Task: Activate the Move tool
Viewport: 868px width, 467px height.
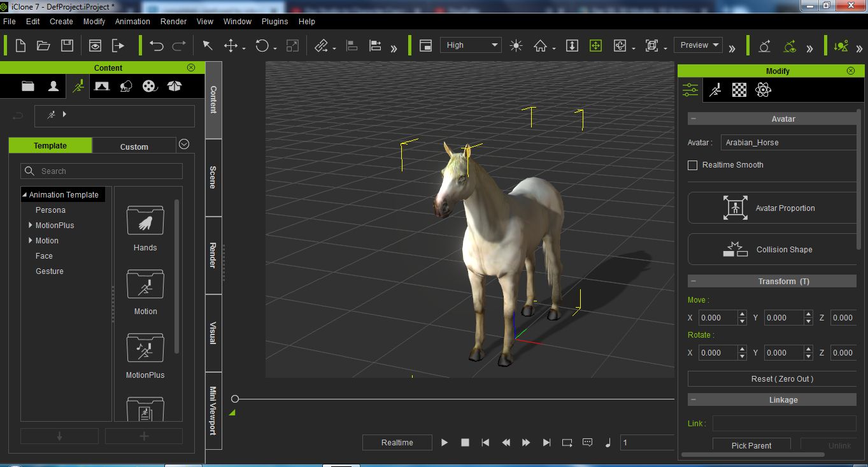Action: 231,45
